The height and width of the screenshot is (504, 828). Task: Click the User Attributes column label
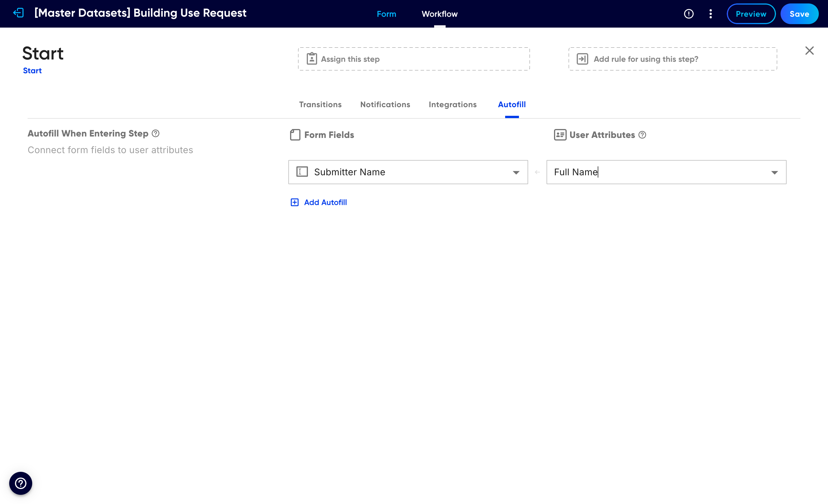(x=602, y=135)
